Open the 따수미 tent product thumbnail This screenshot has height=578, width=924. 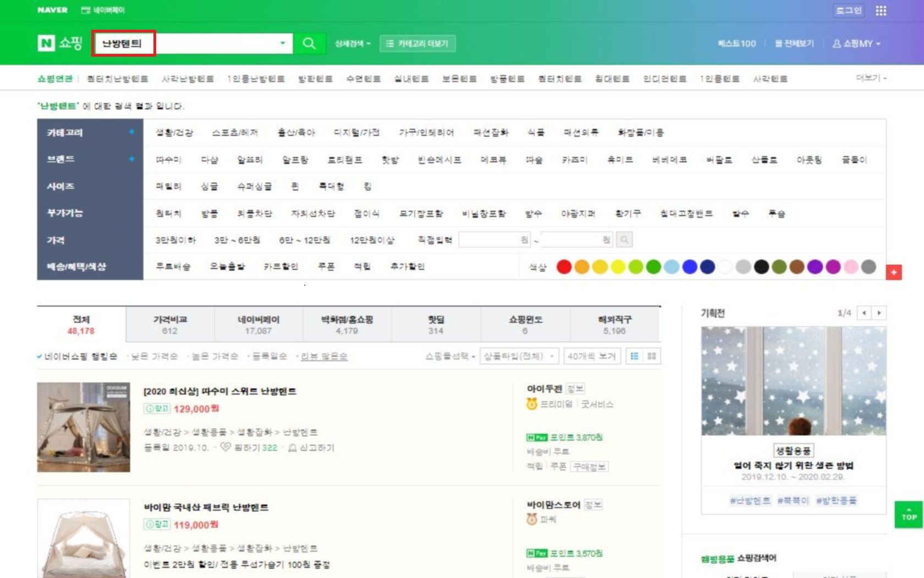coord(84,427)
